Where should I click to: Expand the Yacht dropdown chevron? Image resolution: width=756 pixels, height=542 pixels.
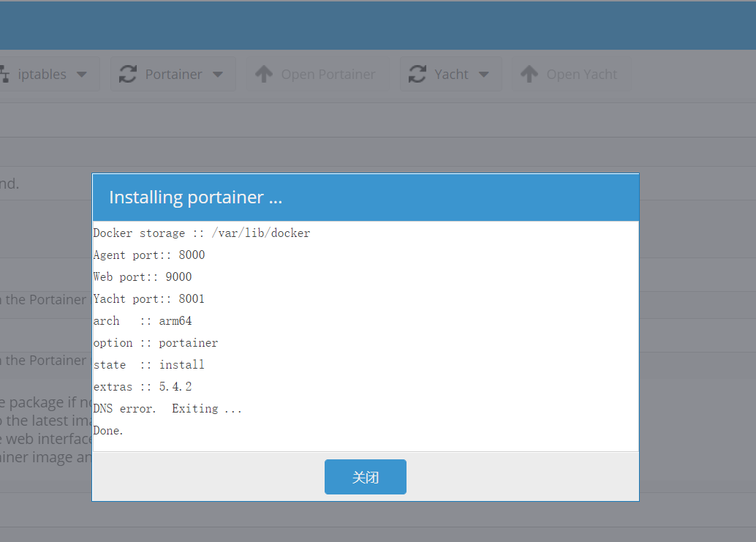point(483,74)
